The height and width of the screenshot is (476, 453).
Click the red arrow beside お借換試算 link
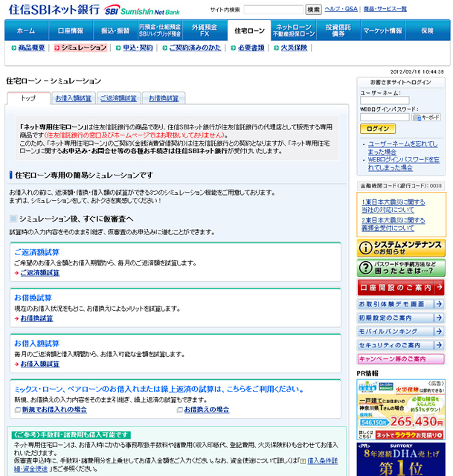tap(16, 318)
